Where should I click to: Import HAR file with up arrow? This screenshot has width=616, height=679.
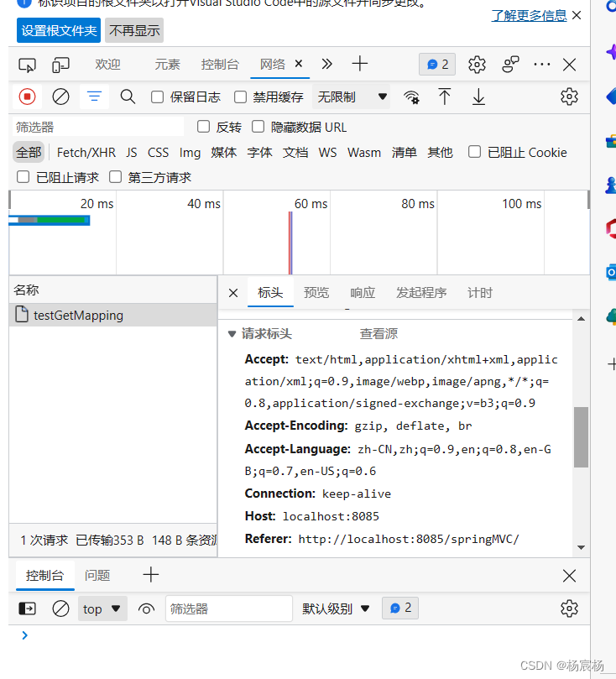[x=444, y=97]
